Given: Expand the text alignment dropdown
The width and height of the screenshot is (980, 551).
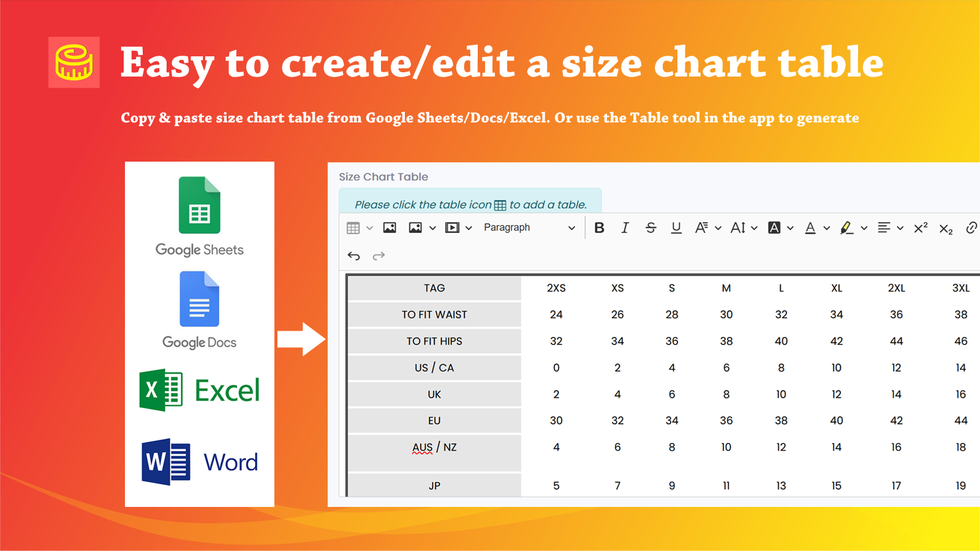Looking at the screenshot, I should click(900, 227).
